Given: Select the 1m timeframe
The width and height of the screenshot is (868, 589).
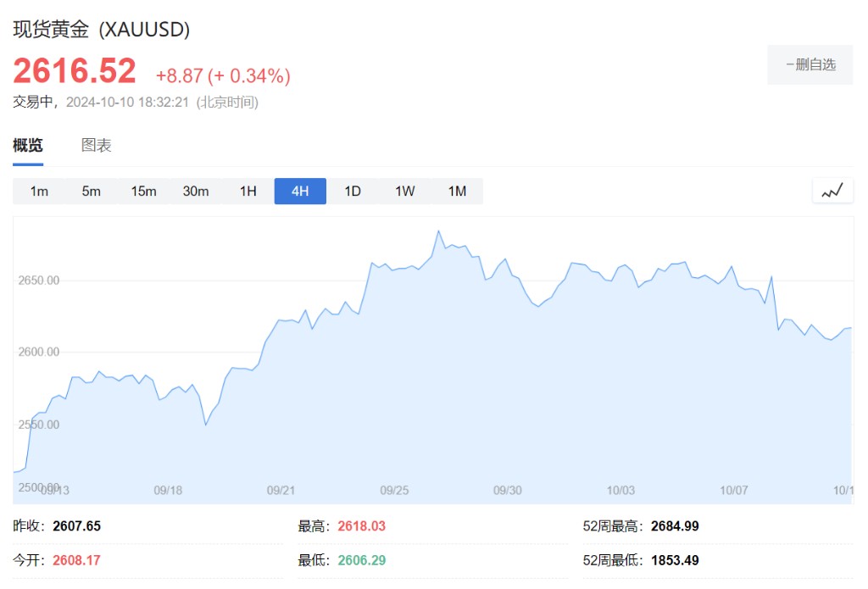Looking at the screenshot, I should (x=39, y=192).
